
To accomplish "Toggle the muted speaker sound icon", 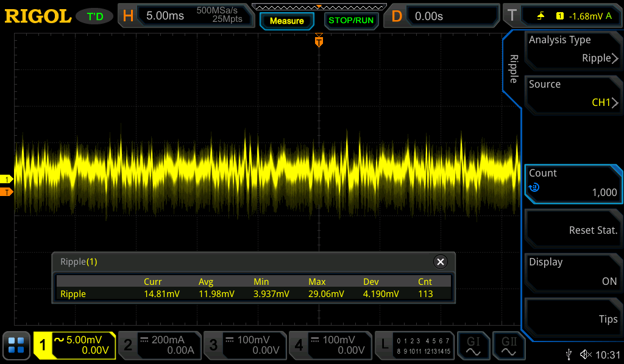I will pos(586,354).
